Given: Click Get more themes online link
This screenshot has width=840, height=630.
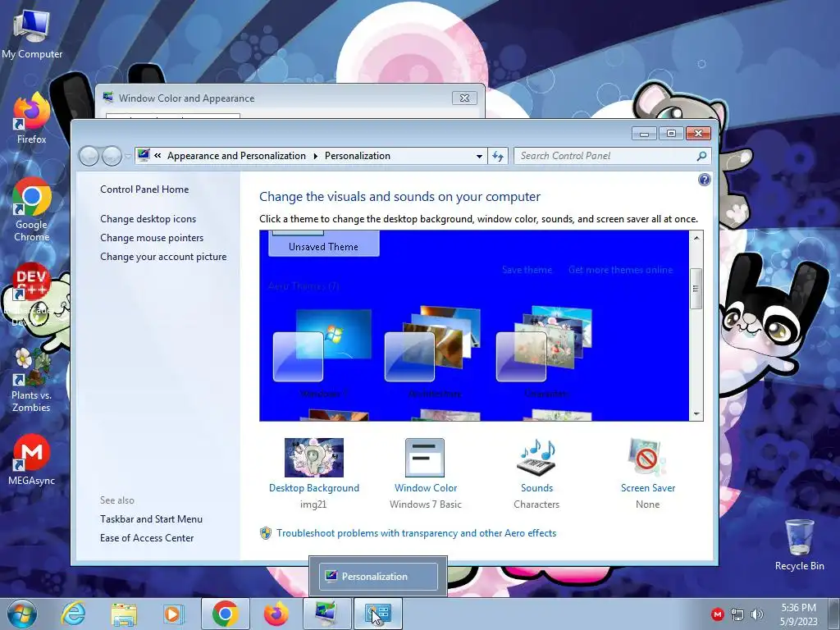Looking at the screenshot, I should (620, 269).
